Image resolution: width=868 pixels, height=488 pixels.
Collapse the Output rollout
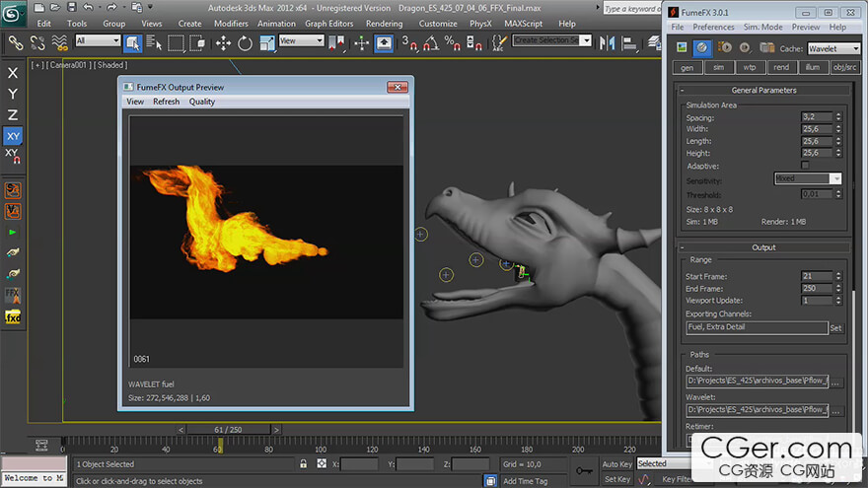(x=763, y=247)
